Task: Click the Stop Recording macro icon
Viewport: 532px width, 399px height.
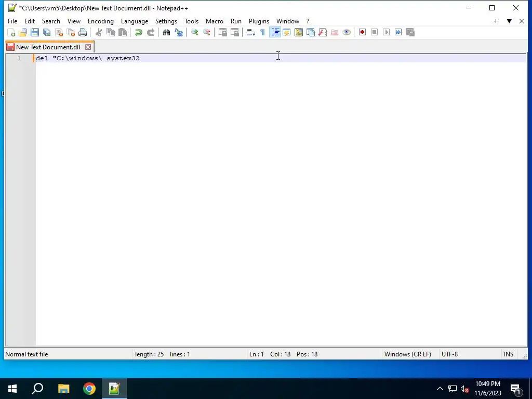Action: pos(374,32)
